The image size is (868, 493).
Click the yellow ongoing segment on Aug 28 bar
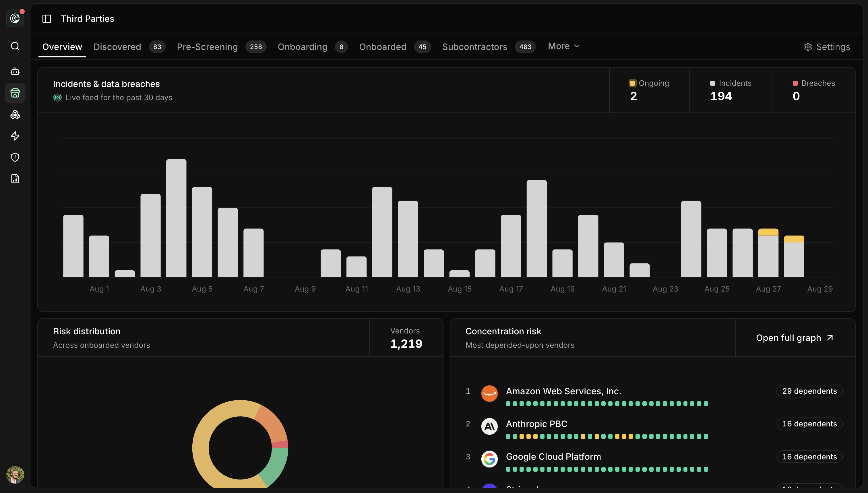(x=794, y=239)
